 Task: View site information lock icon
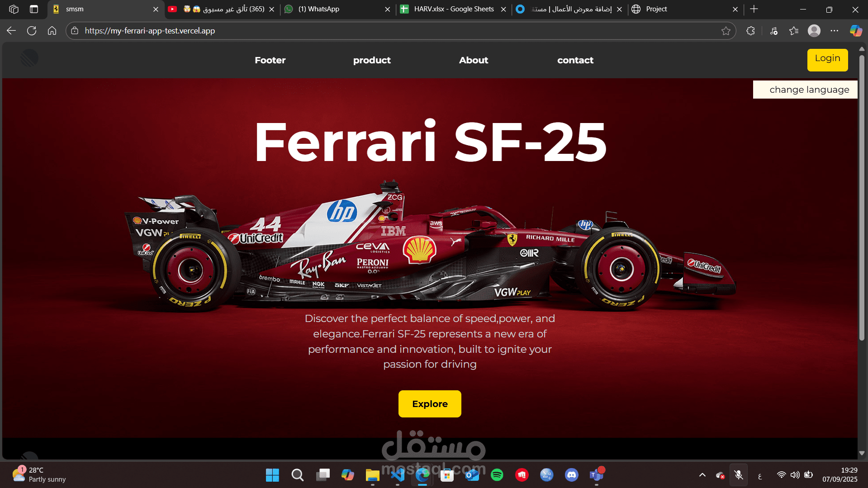pos(75,31)
